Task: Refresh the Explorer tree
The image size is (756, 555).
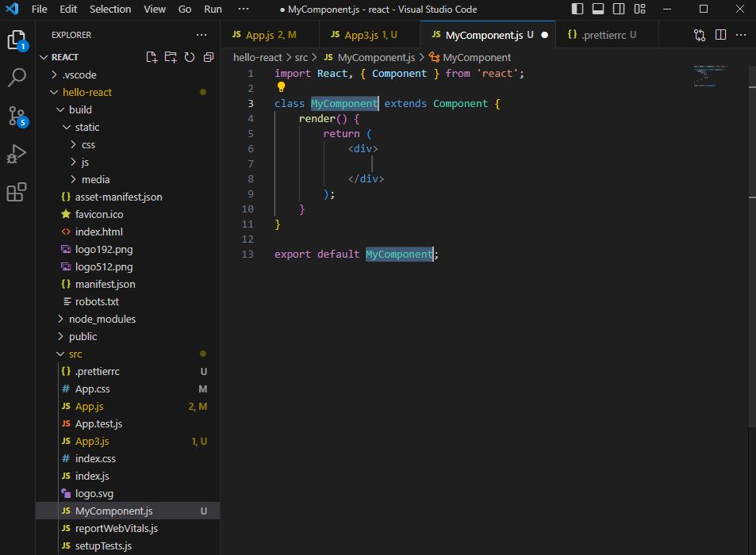Action: (190, 57)
